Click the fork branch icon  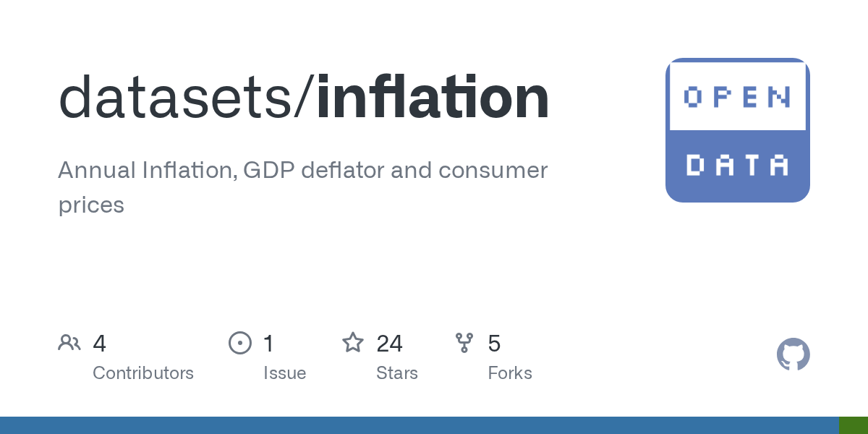[x=464, y=343]
